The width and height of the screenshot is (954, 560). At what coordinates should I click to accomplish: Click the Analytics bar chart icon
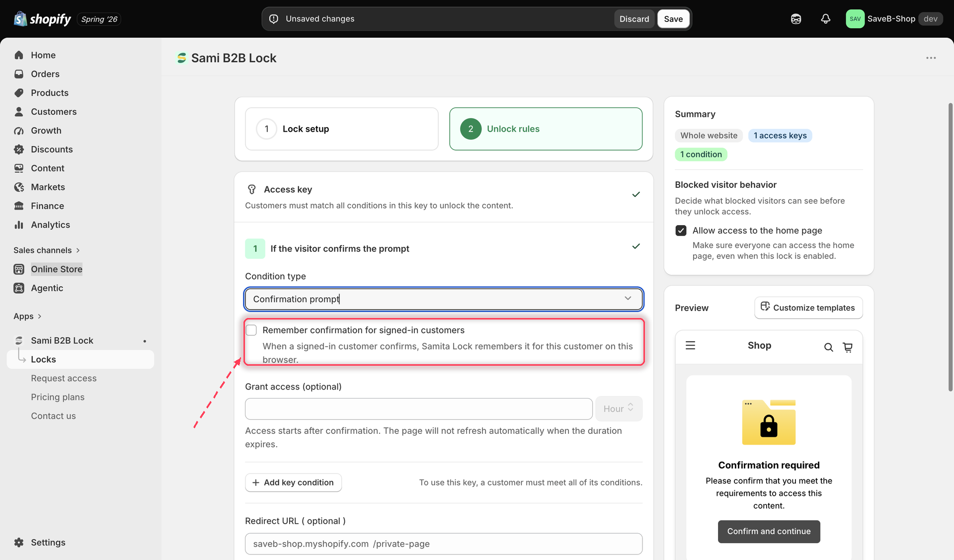point(19,225)
